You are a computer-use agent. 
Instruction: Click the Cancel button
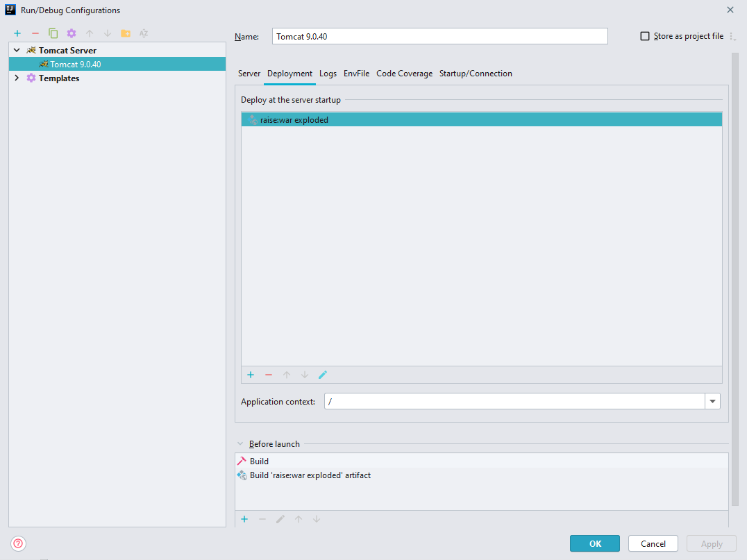(x=653, y=543)
